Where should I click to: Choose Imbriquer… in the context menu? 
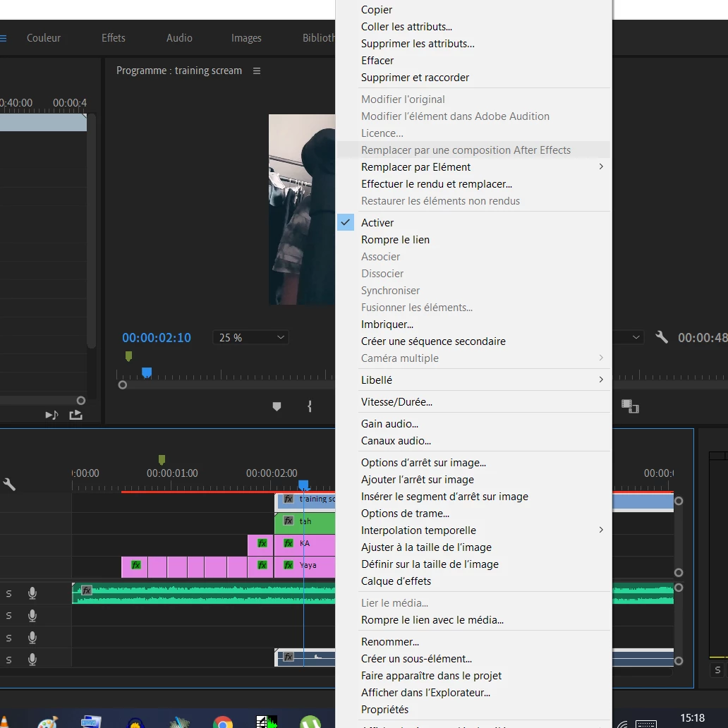click(x=387, y=324)
